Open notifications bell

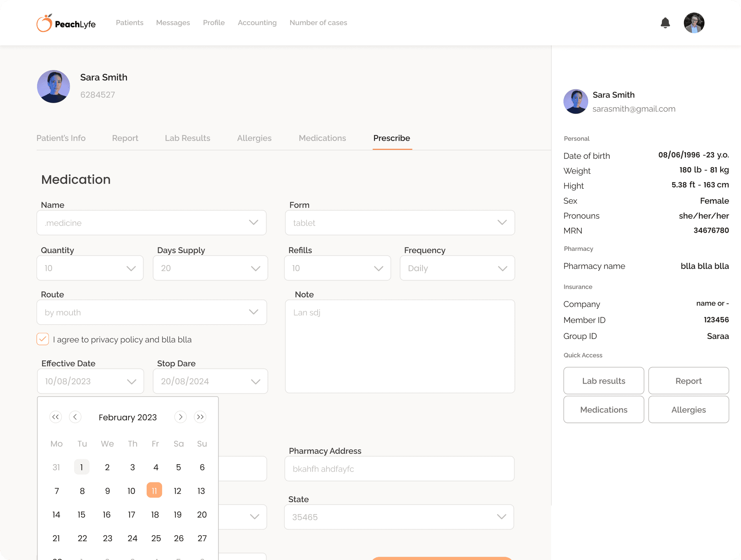(665, 23)
